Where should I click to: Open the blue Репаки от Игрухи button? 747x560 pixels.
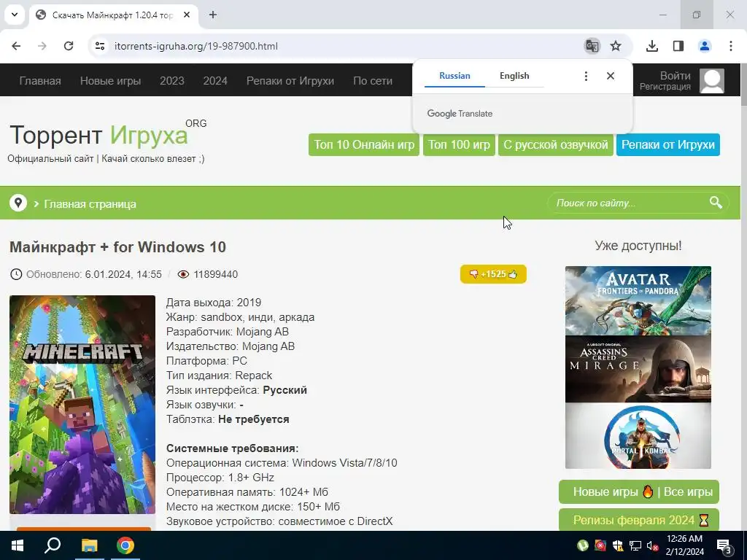668,145
